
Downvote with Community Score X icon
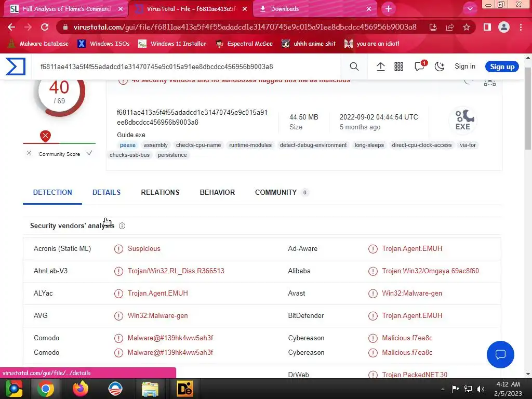(29, 153)
